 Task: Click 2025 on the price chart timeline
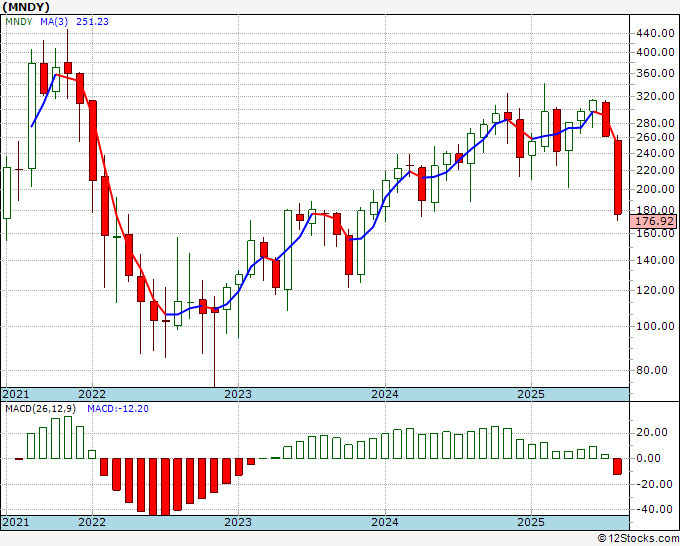click(x=531, y=394)
